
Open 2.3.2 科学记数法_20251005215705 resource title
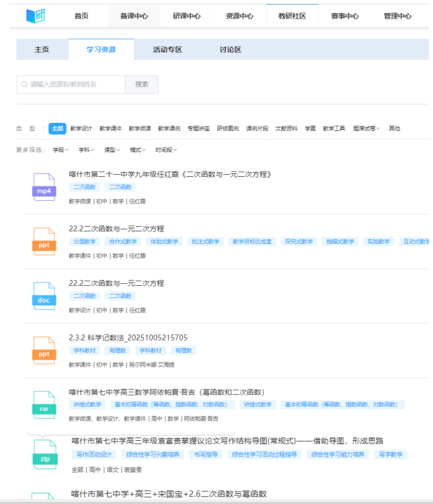128,338
